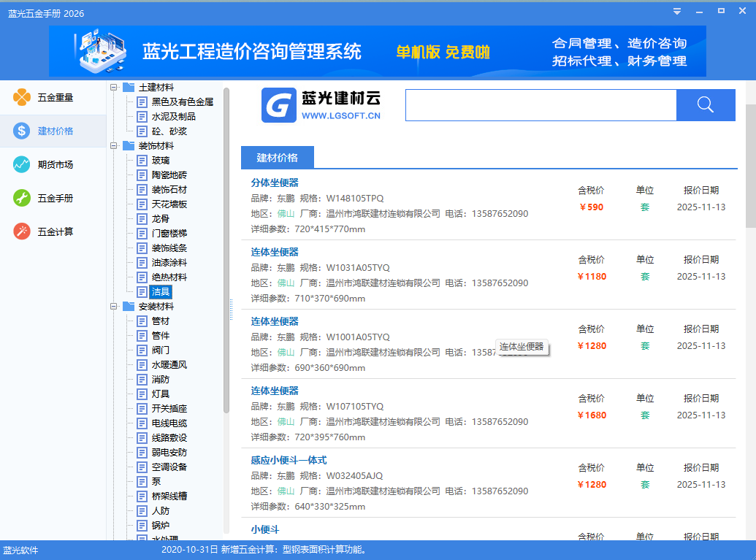Collapse the 安装材料 tree node
The height and width of the screenshot is (560, 756).
coord(114,307)
